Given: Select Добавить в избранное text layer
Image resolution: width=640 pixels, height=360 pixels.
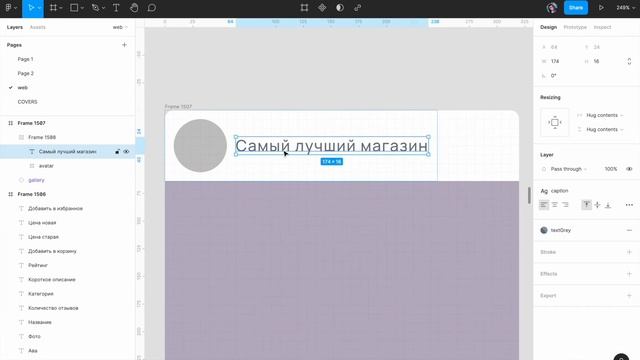Looking at the screenshot, I should (x=55, y=209).
